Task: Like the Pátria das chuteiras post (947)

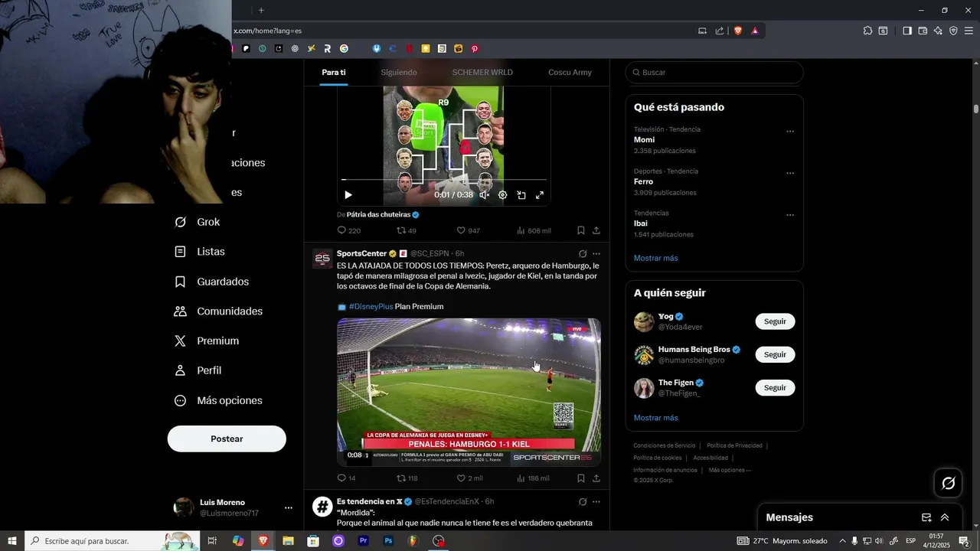Action: coord(468,230)
